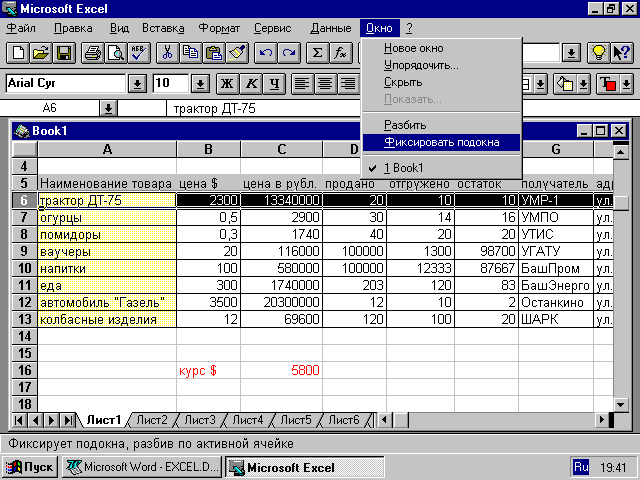Click the horizontal scrollbar right arrow
Viewport: 640px width, 480px height.
click(x=601, y=420)
